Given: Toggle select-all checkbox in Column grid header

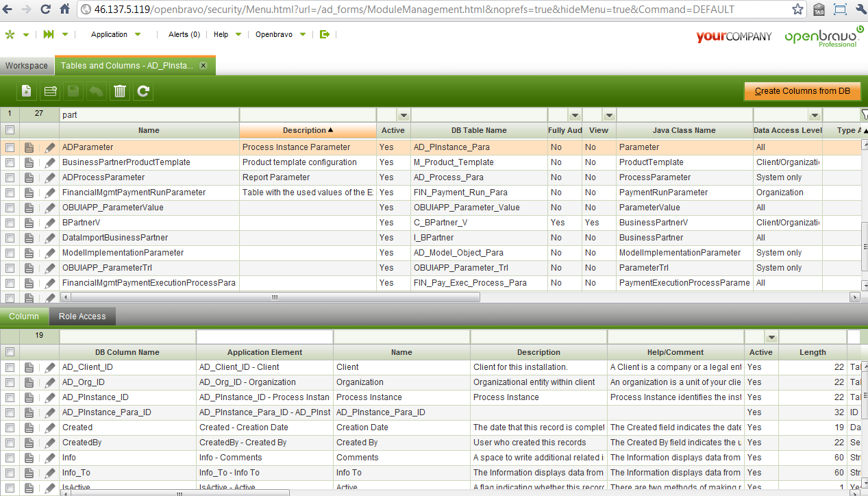Looking at the screenshot, I should pos(10,352).
